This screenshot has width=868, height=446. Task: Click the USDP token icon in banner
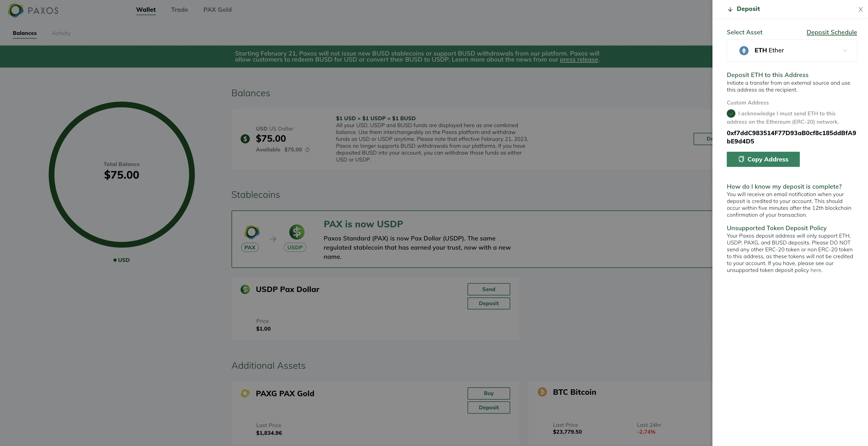tap(296, 232)
